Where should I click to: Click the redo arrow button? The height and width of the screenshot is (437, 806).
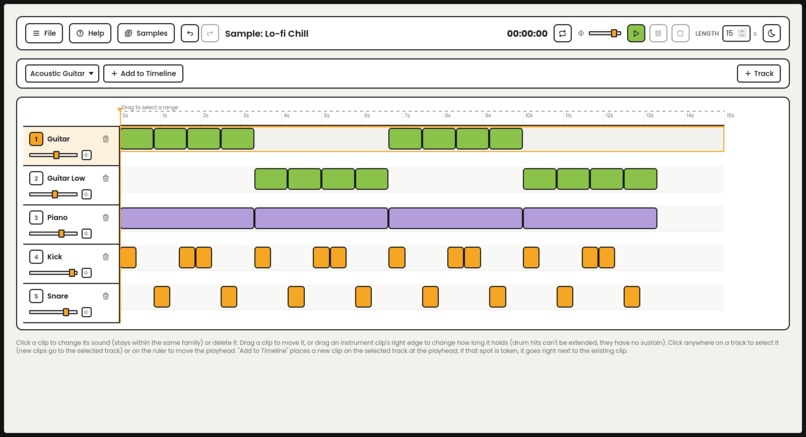pyautogui.click(x=210, y=33)
